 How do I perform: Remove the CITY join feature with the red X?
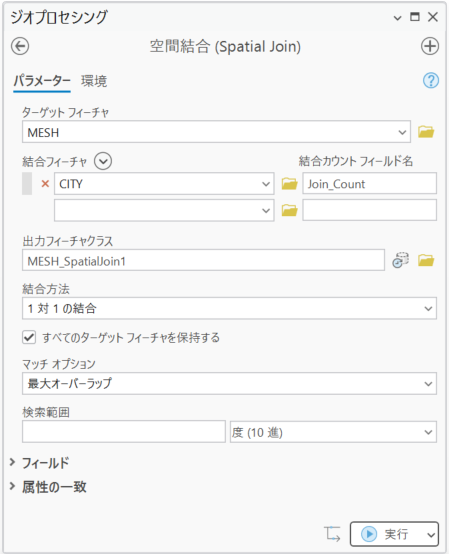(45, 184)
